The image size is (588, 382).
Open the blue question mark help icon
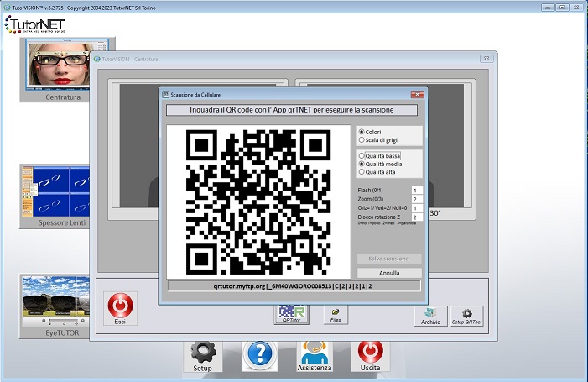point(259,355)
